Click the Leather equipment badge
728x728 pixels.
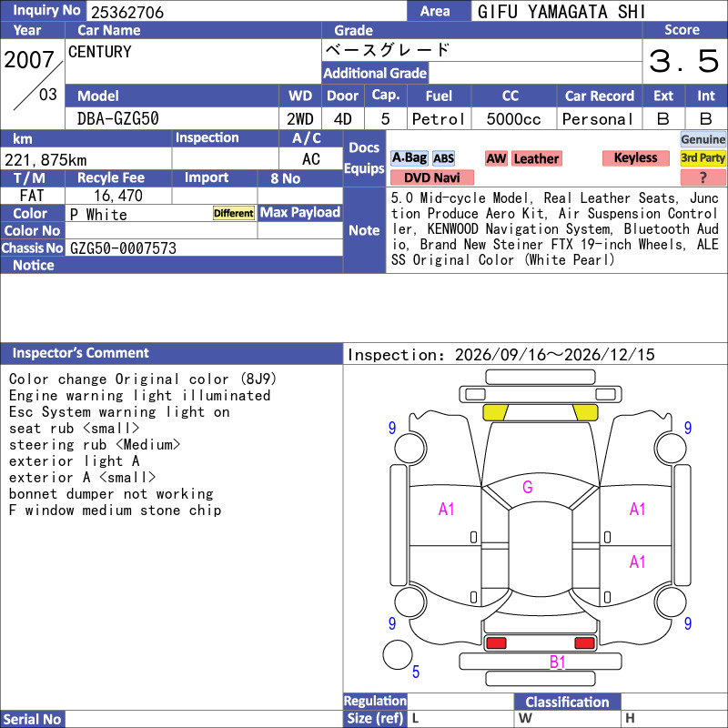pyautogui.click(x=536, y=158)
